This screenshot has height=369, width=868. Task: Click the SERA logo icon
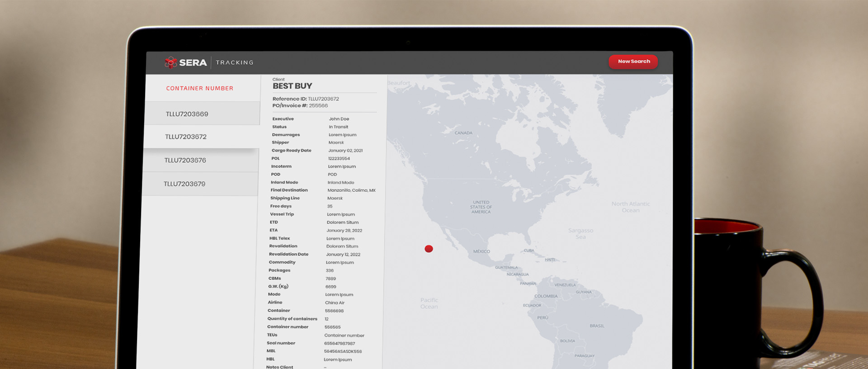[170, 62]
